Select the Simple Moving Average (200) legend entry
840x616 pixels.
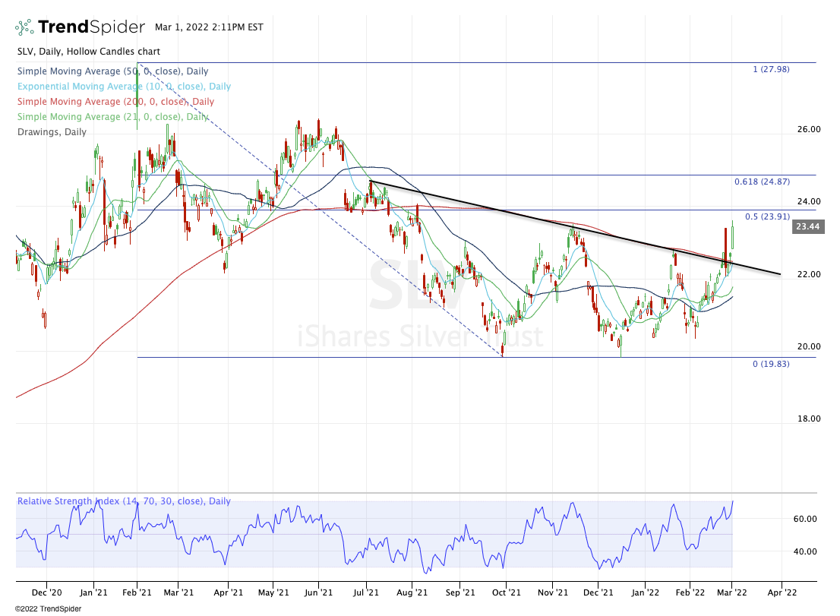tap(115, 101)
